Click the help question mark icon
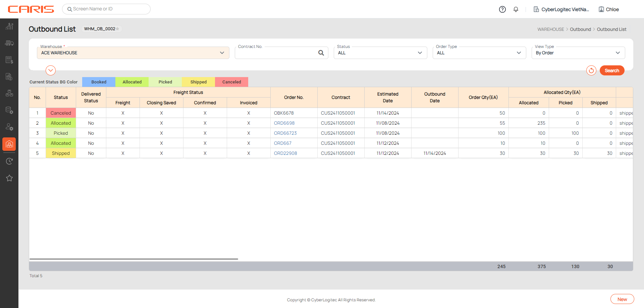 (502, 9)
